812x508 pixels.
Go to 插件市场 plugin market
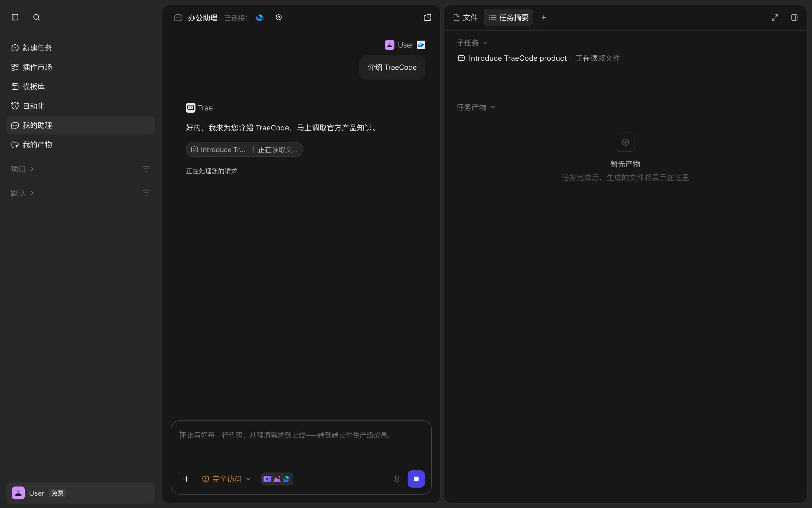click(x=80, y=67)
